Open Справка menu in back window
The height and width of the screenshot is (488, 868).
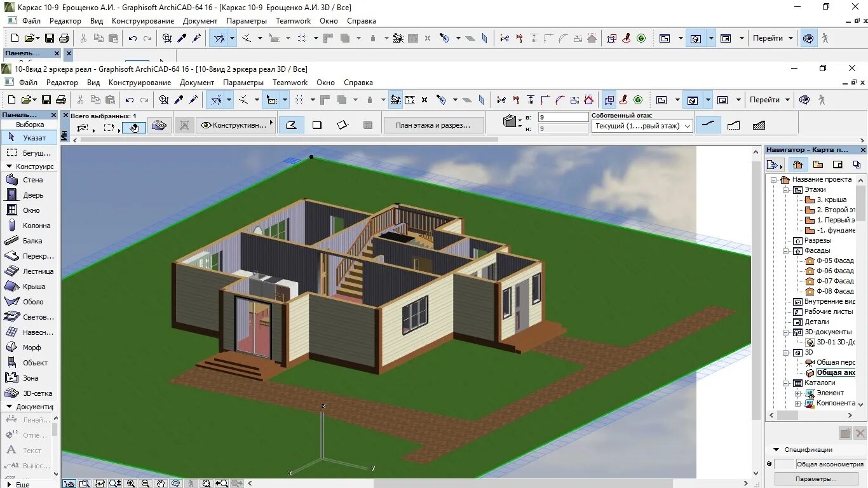(x=362, y=21)
